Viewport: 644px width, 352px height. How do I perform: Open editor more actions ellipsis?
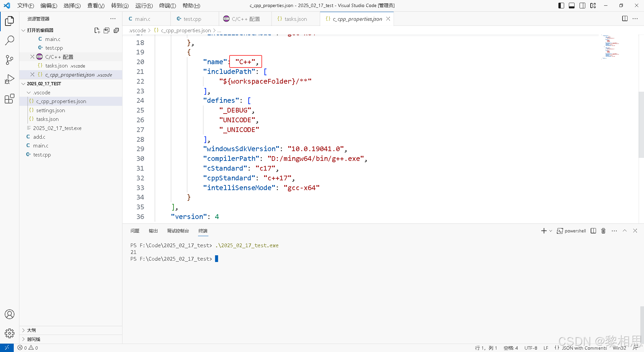tap(635, 19)
